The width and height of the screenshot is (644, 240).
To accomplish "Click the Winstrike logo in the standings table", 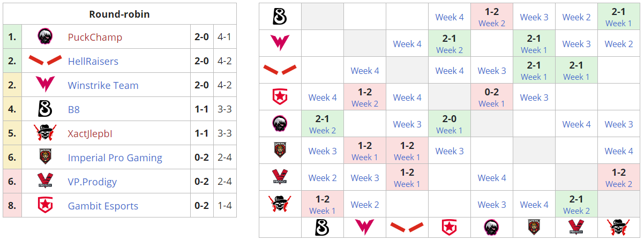I will pyautogui.click(x=44, y=85).
